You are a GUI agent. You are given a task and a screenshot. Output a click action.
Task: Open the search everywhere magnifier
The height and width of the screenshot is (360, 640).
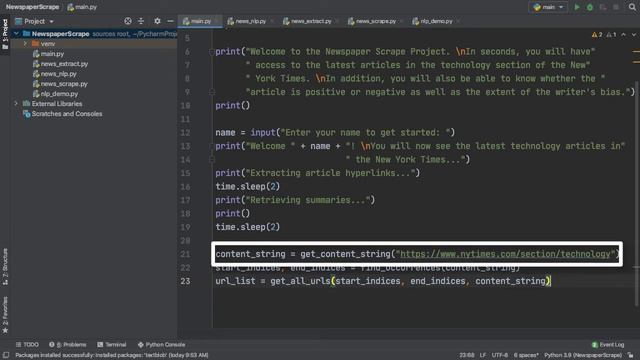[x=632, y=7]
